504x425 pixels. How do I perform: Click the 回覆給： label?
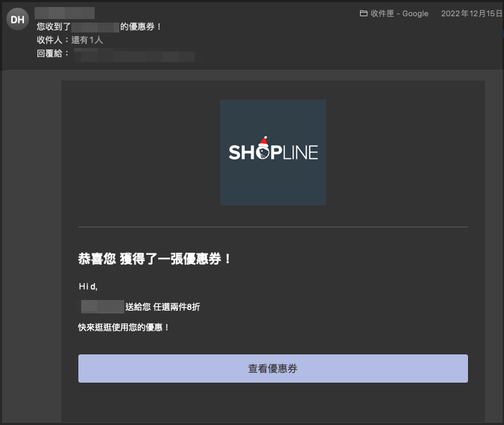click(53, 54)
